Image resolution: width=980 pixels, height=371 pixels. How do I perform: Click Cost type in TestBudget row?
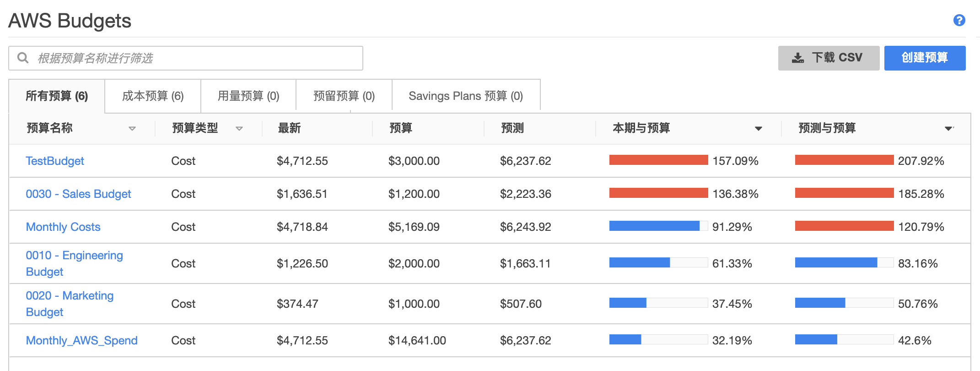click(x=183, y=161)
